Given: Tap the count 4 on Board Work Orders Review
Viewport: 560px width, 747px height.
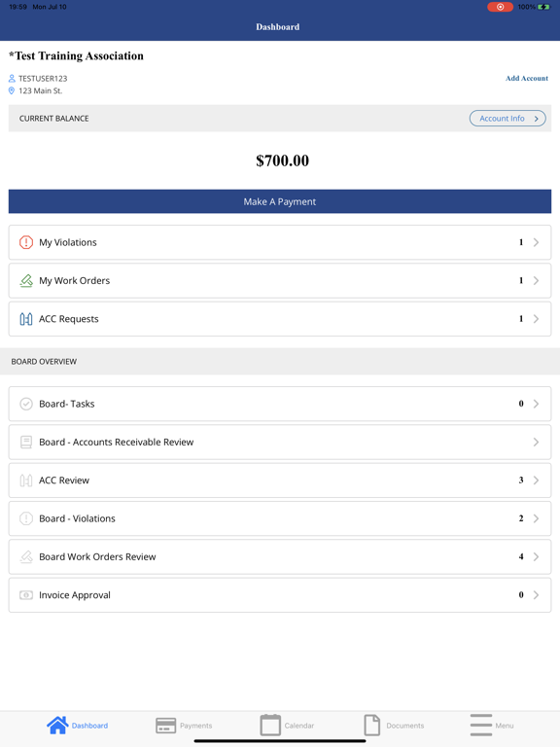Looking at the screenshot, I should [521, 556].
